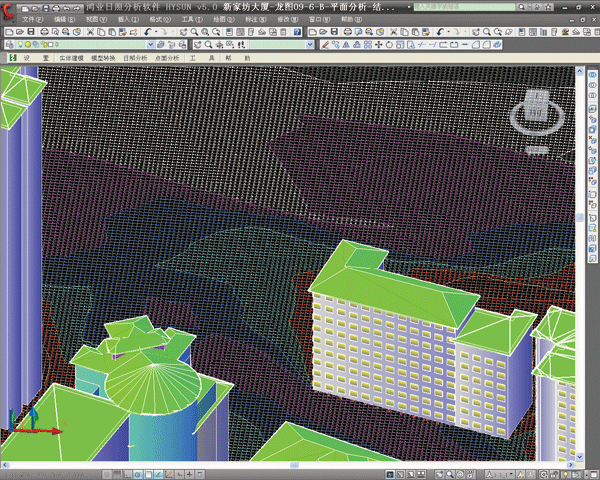600x480 pixels.
Task: Click the 实体建模 menu button
Action: (73, 59)
